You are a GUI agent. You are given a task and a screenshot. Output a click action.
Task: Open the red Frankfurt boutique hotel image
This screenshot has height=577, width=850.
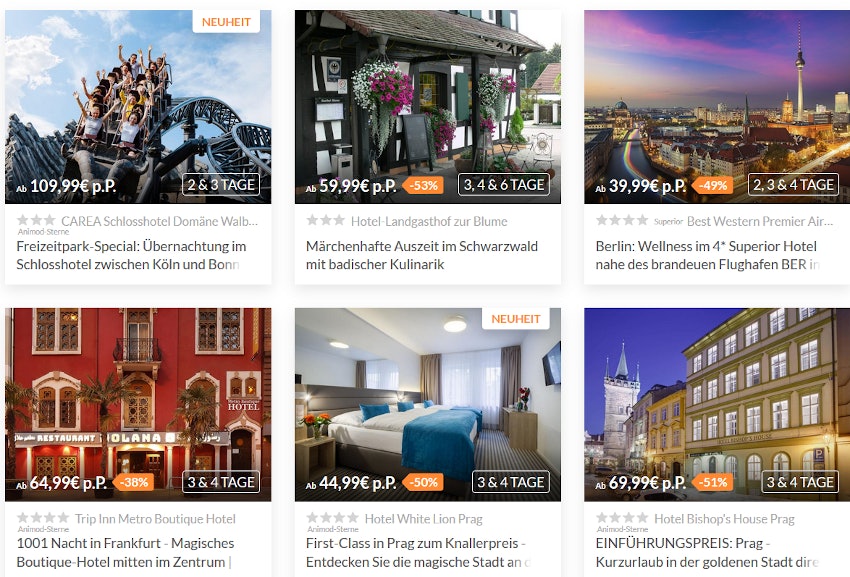138,405
